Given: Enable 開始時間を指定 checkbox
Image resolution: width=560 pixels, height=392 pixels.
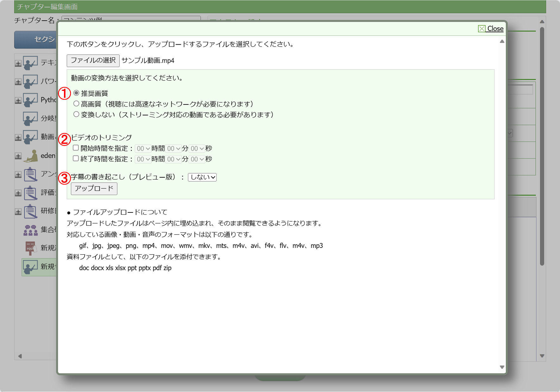Looking at the screenshot, I should (76, 148).
